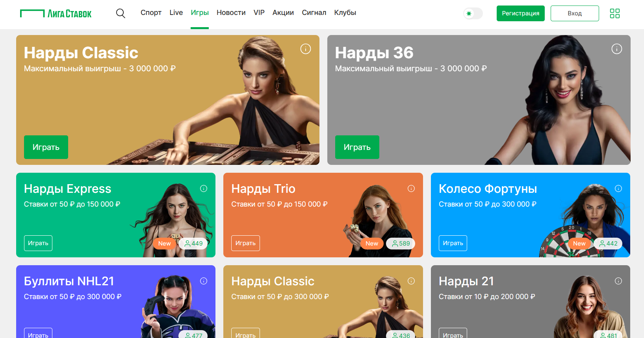Go to Акции page
Viewport: 644px width, 338px height.
[283, 13]
